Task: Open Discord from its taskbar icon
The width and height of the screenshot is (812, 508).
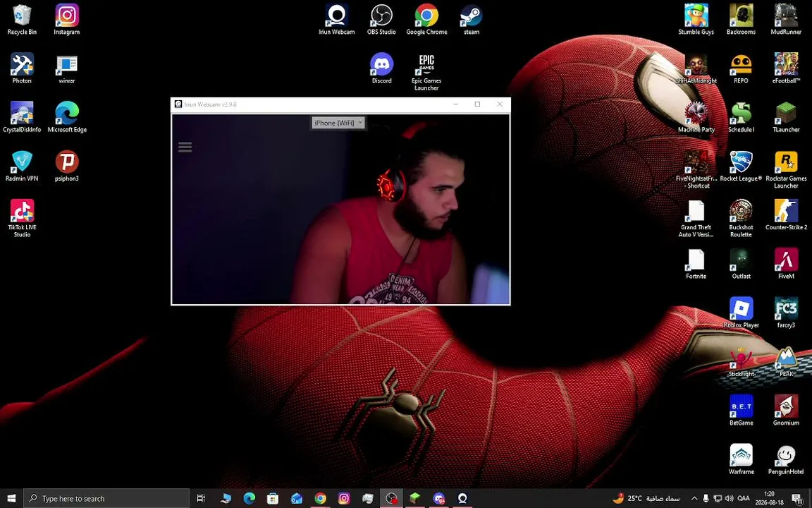Action: coord(439,498)
